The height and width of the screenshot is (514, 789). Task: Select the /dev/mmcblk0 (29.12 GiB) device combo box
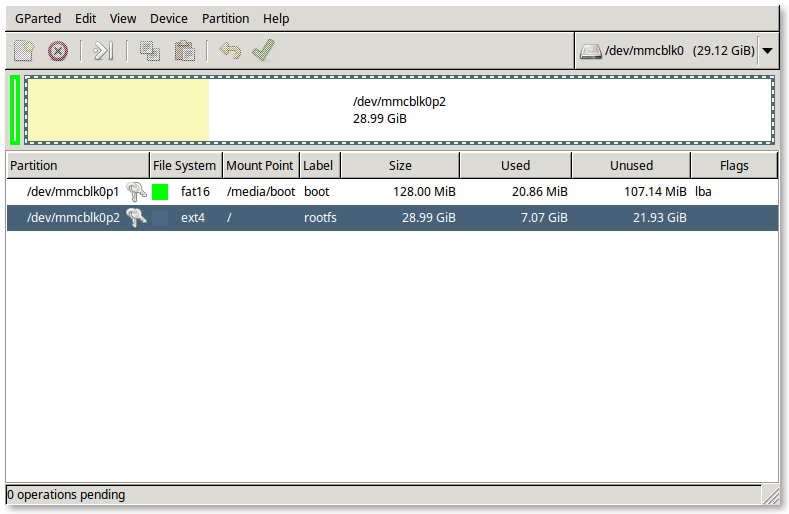click(676, 51)
